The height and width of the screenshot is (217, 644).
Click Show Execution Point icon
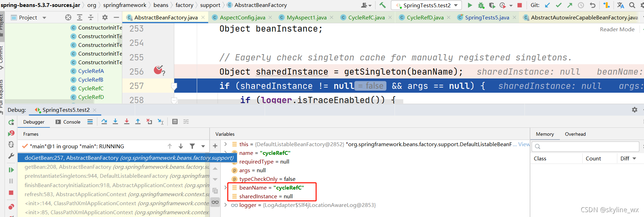pyautogui.click(x=90, y=122)
